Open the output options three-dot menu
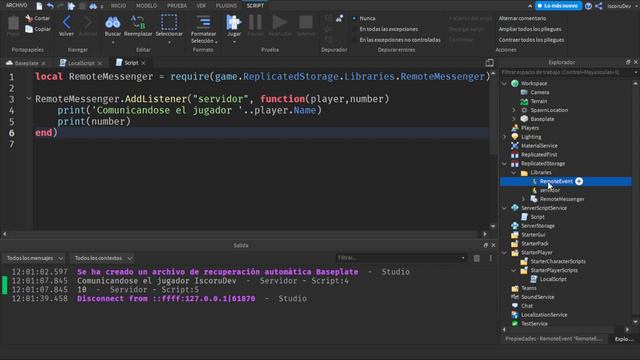The width and height of the screenshot is (640, 360). tap(491, 258)
